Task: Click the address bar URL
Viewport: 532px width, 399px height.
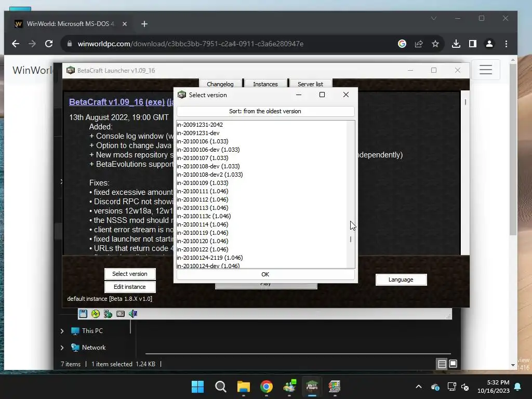Action: [x=190, y=44]
